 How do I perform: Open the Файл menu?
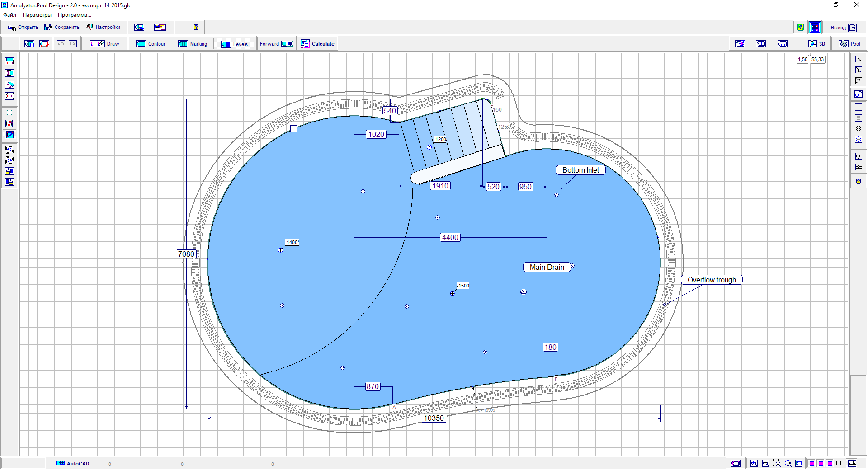9,15
